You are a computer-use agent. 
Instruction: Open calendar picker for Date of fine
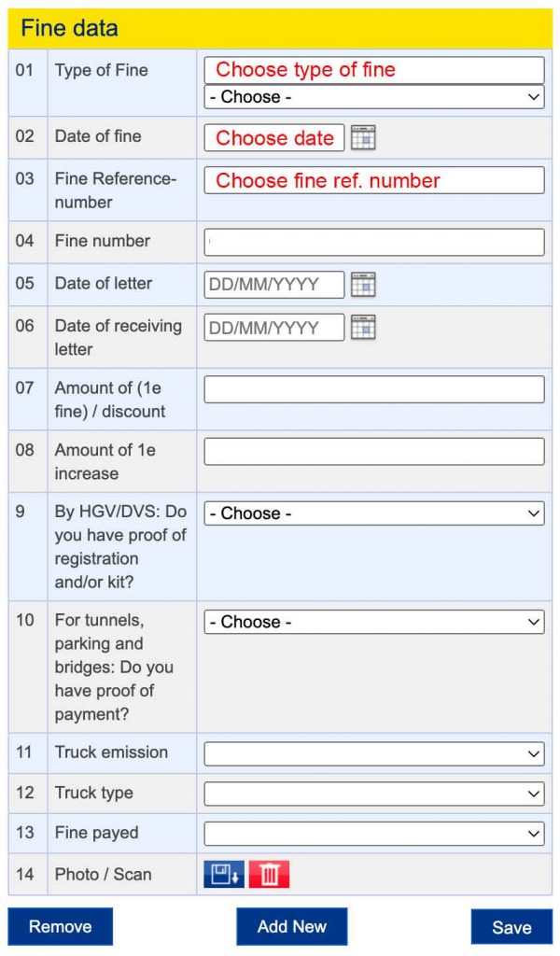363,138
